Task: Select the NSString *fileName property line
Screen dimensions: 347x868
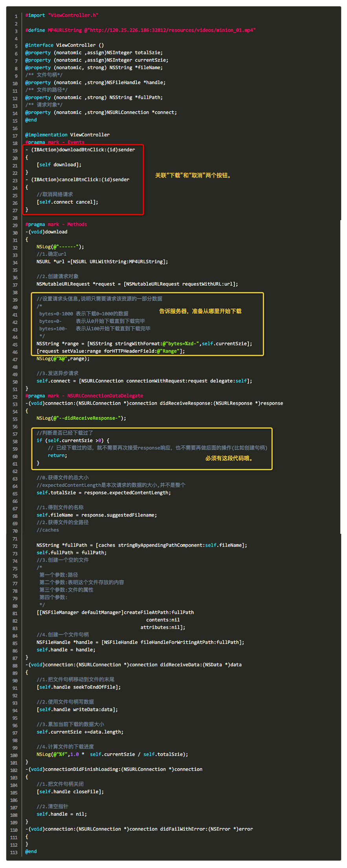Action: [94, 68]
